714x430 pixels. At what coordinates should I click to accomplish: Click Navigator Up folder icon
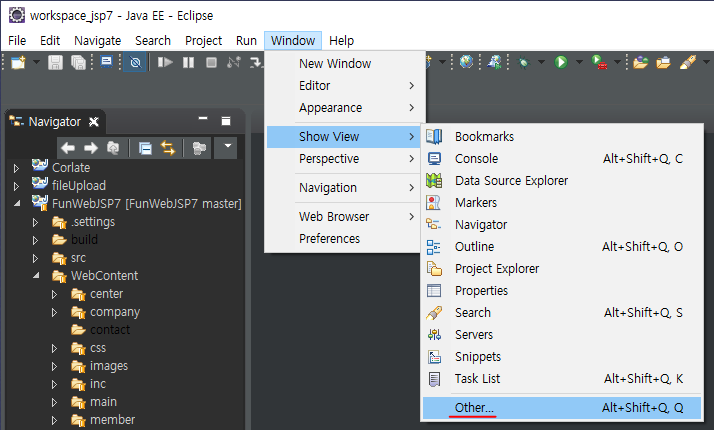(x=113, y=148)
